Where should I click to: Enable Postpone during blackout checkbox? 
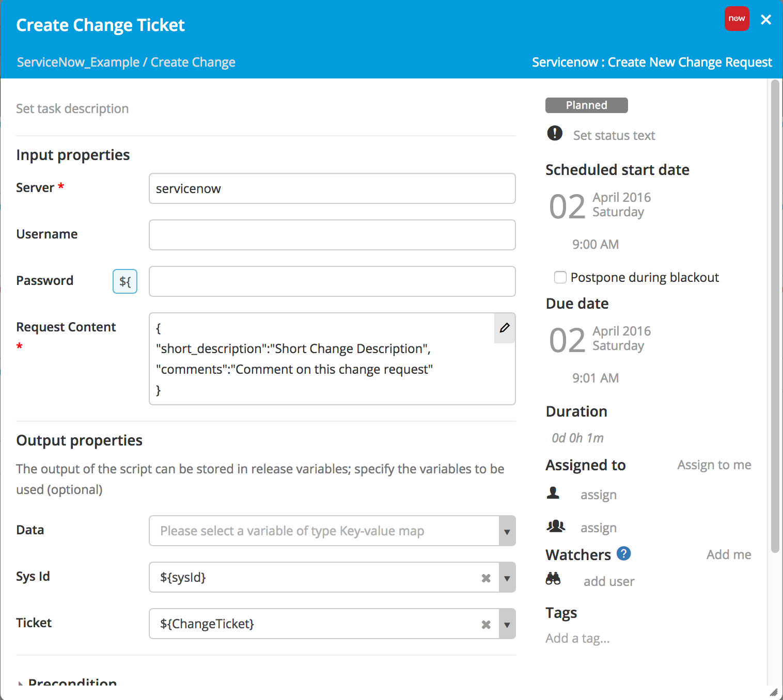[x=560, y=277]
